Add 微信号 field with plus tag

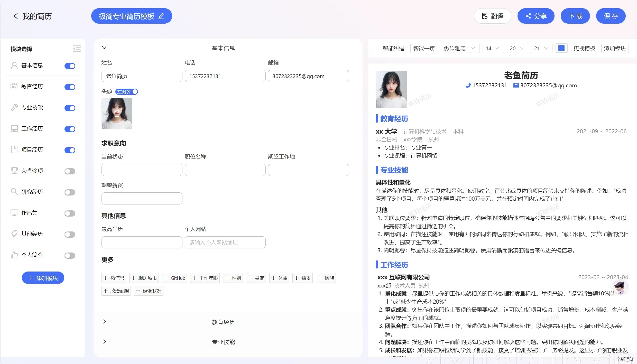[x=114, y=278]
